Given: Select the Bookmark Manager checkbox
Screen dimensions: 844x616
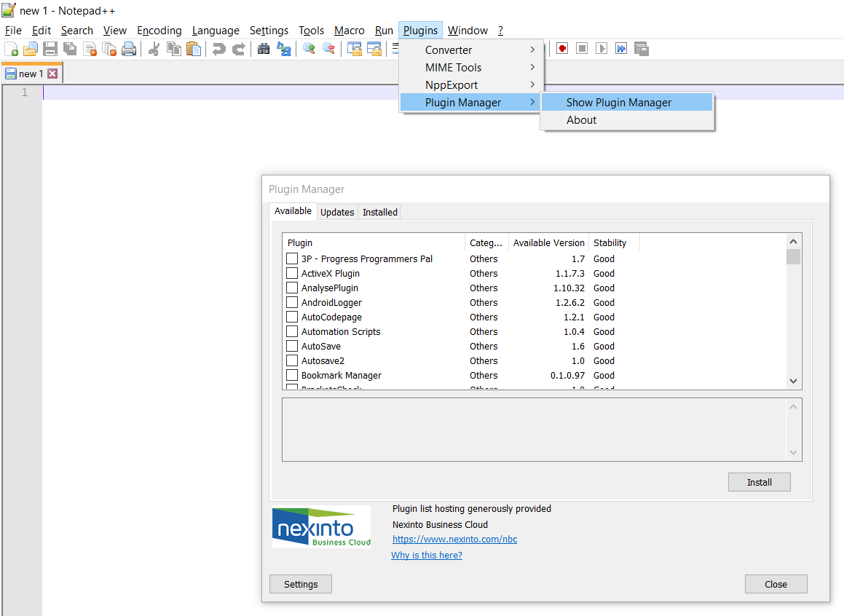Looking at the screenshot, I should pyautogui.click(x=292, y=375).
